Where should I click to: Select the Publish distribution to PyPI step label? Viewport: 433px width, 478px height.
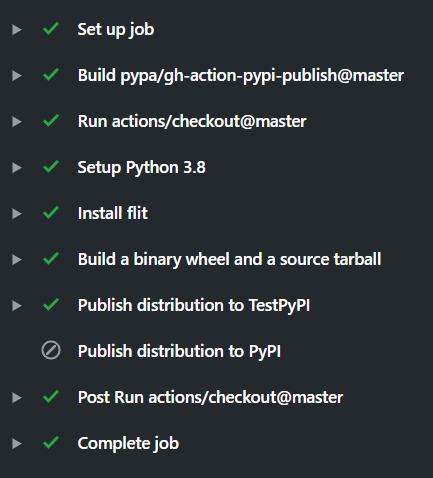pos(179,351)
